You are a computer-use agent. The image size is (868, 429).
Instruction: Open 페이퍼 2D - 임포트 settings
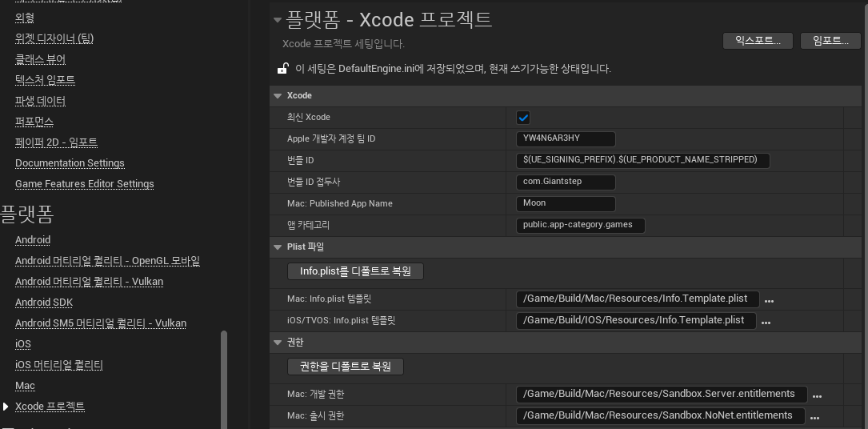coord(57,142)
